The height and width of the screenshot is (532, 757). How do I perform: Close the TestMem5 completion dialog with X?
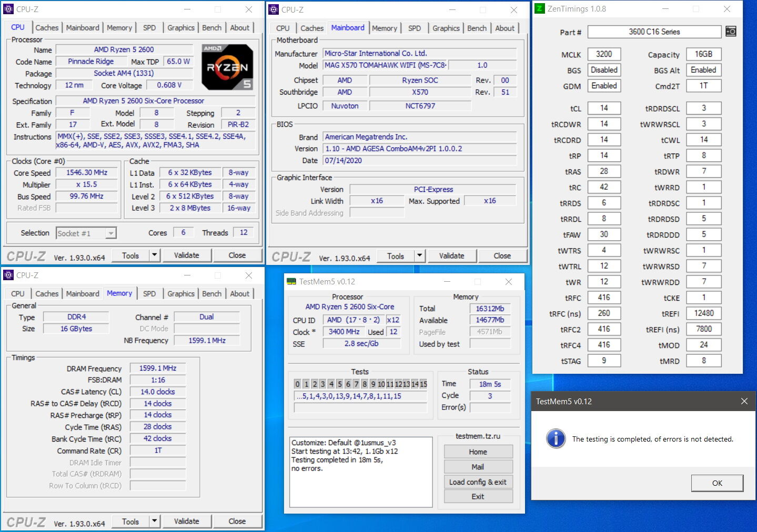point(744,401)
